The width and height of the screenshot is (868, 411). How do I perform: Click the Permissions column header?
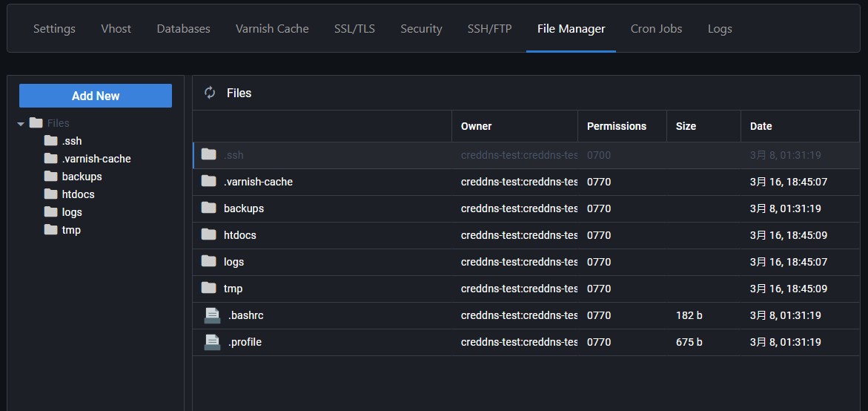pyautogui.click(x=616, y=126)
